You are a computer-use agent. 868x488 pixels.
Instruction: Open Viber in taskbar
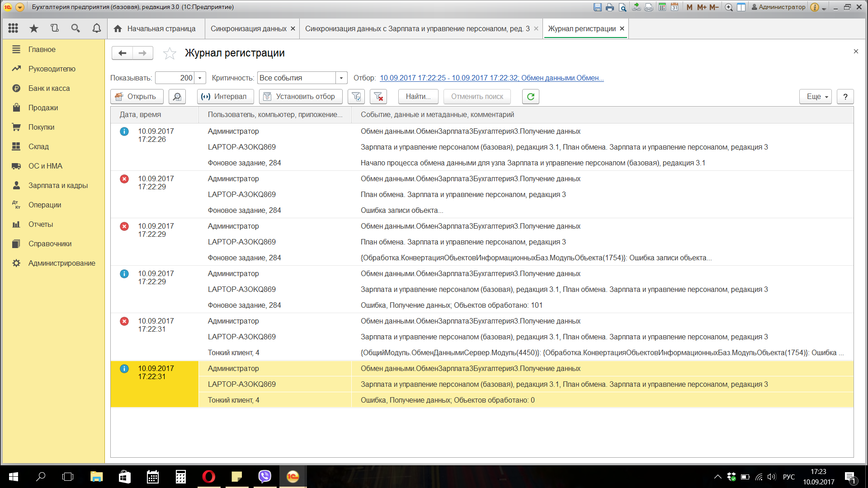(x=265, y=477)
